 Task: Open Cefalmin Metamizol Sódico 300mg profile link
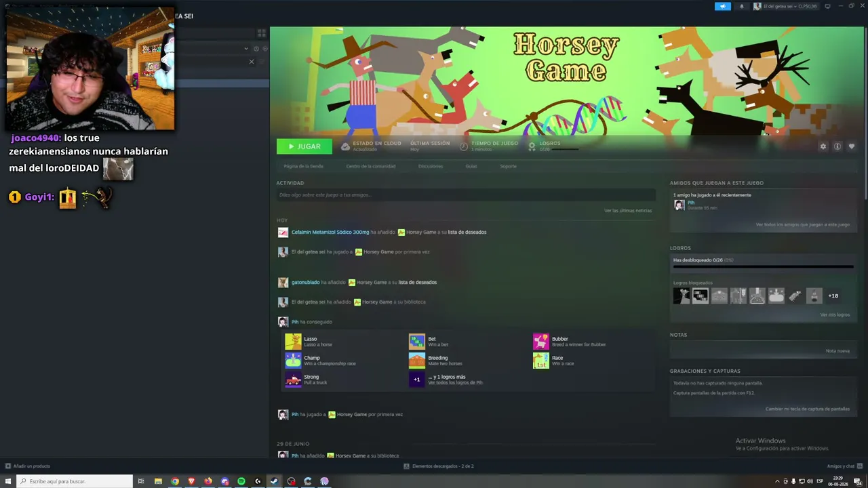pyautogui.click(x=330, y=232)
